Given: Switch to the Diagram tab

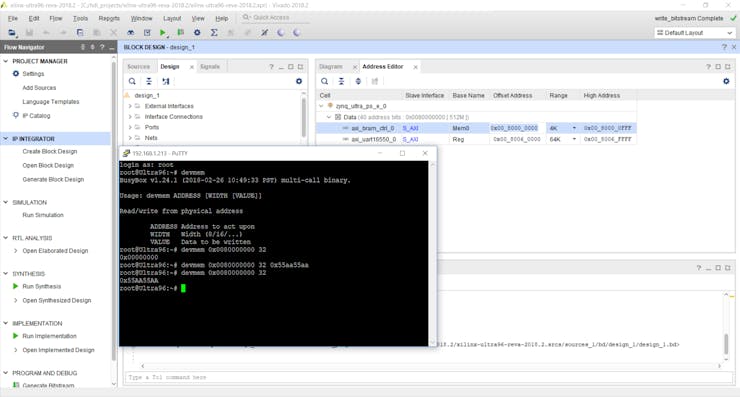Looking at the screenshot, I should point(330,67).
